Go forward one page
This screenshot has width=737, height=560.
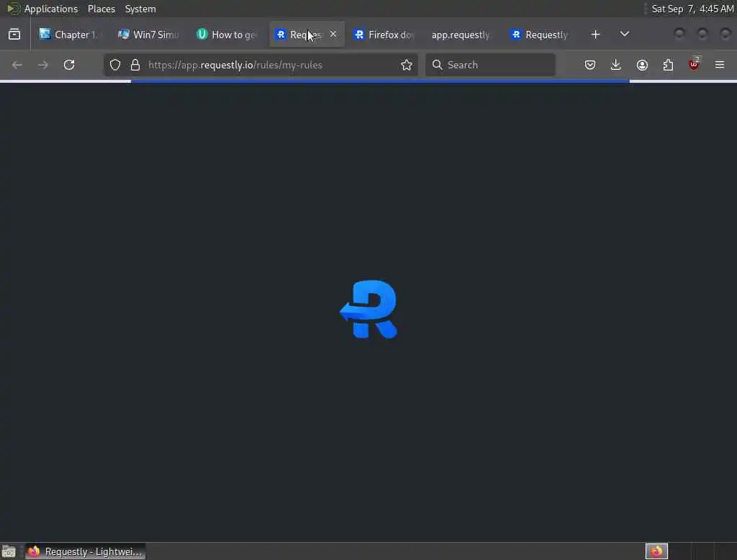click(42, 65)
